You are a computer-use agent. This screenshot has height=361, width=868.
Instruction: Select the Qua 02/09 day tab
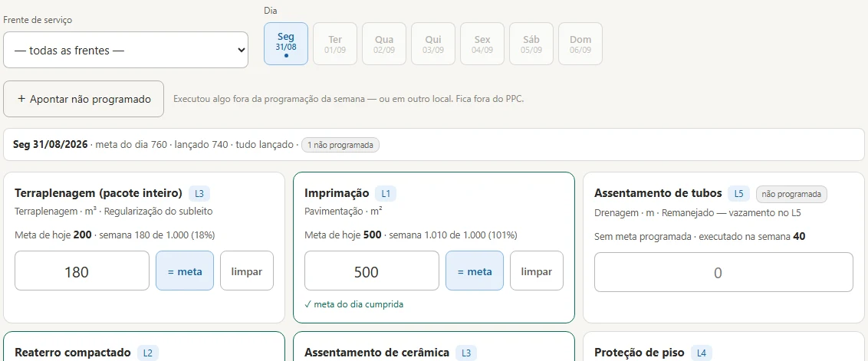(384, 44)
